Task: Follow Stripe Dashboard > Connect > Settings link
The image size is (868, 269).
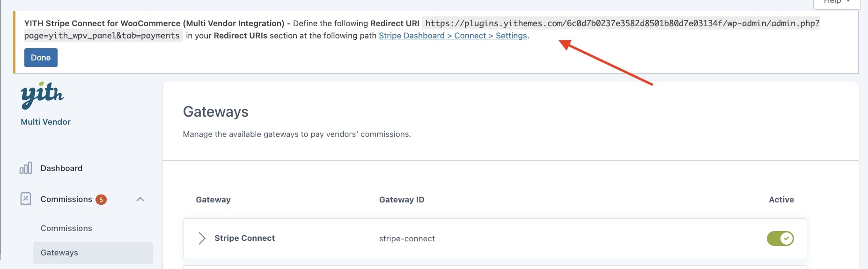Action: coord(453,36)
